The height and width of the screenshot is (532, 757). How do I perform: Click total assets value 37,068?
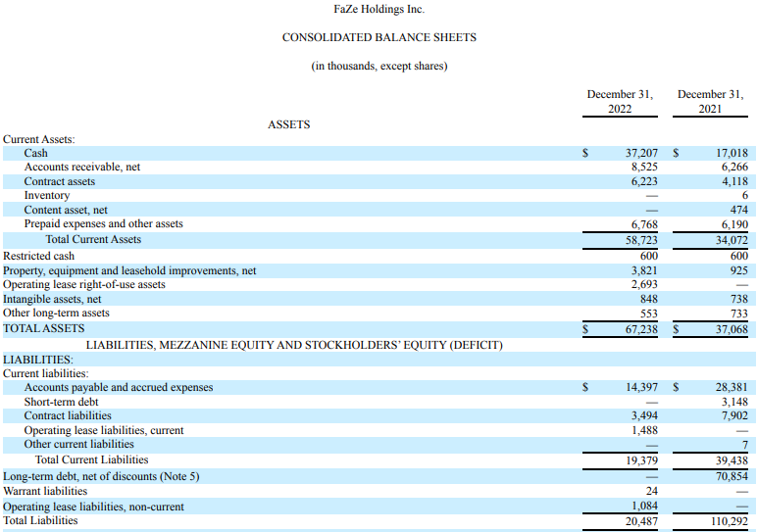pos(732,330)
